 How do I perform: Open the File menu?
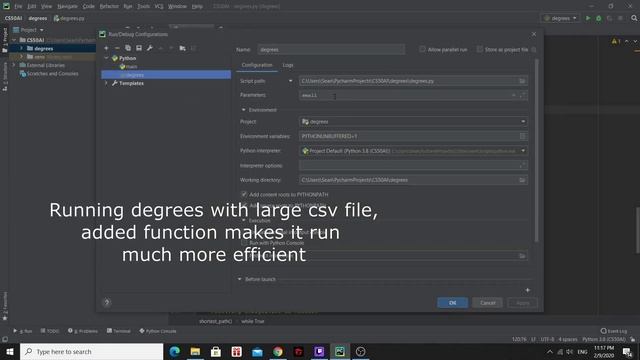pos(18,7)
